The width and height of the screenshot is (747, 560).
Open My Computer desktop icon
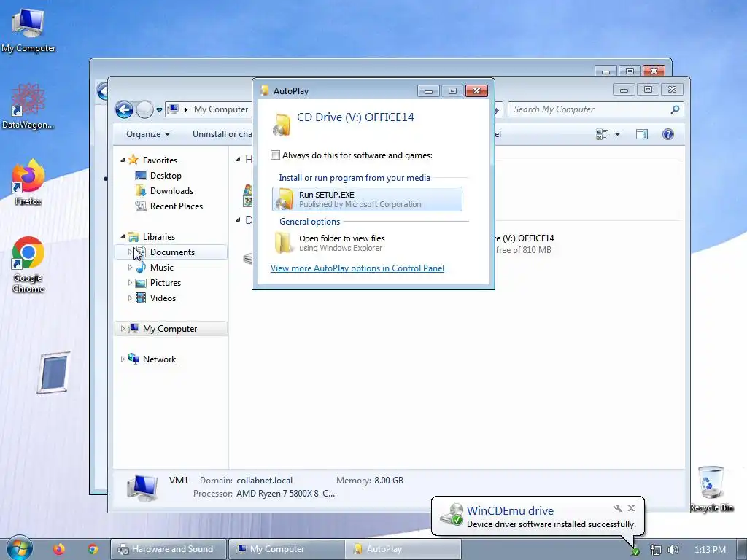pos(28,29)
